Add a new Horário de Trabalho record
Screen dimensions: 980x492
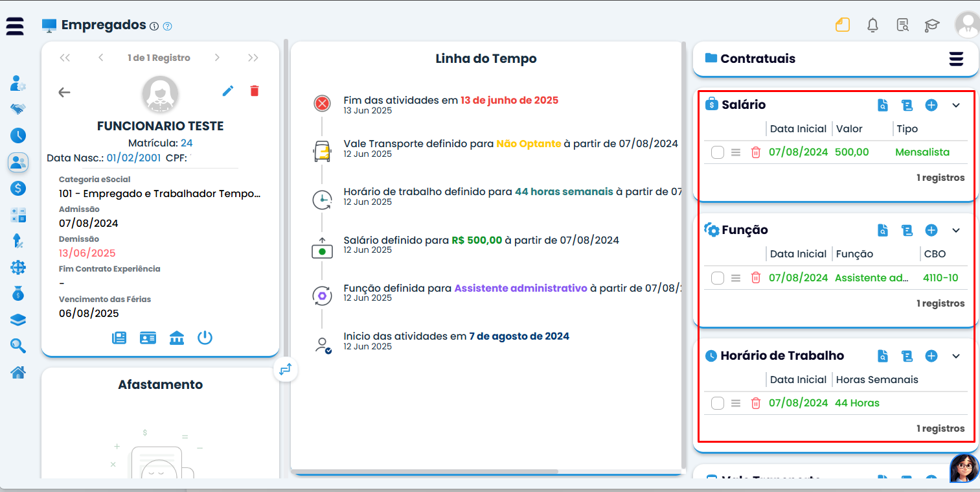[931, 356]
